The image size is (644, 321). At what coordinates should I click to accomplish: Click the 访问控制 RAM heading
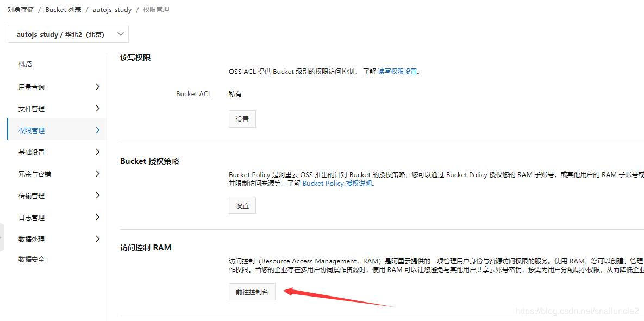[x=146, y=248]
